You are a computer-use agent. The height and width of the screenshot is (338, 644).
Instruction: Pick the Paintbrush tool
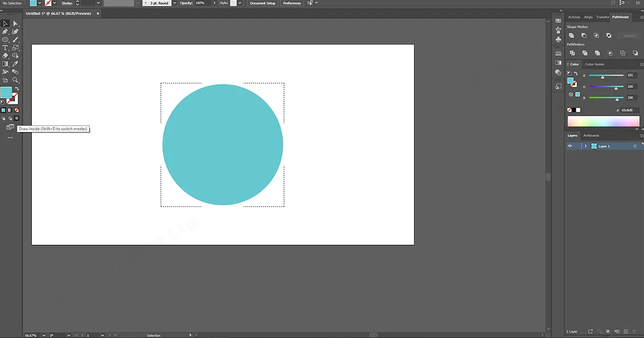pos(15,40)
